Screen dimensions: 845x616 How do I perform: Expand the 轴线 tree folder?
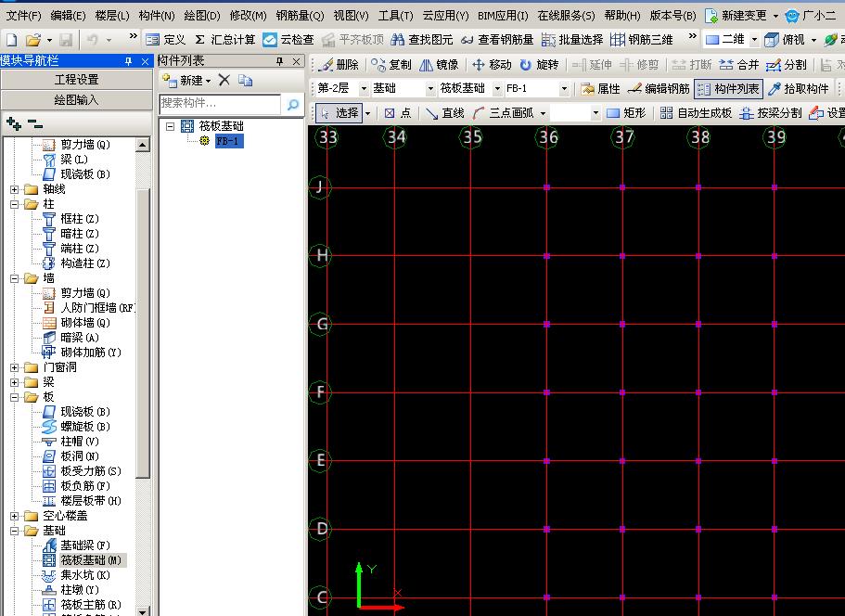(15, 189)
